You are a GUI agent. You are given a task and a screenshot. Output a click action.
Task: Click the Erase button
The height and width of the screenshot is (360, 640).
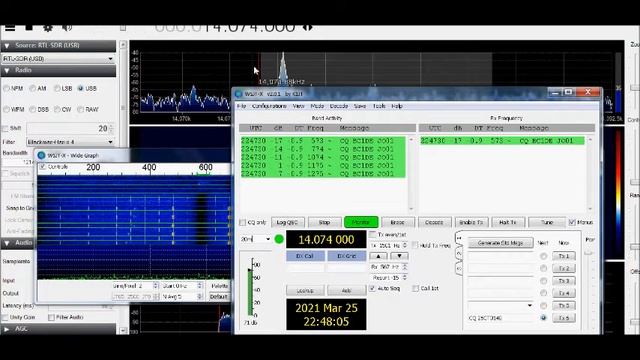coord(398,222)
